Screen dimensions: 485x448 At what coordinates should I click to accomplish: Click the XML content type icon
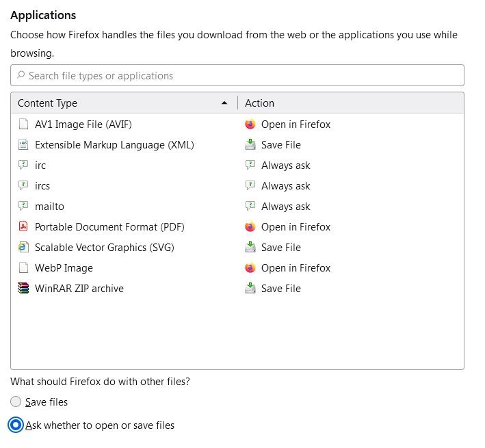point(23,145)
